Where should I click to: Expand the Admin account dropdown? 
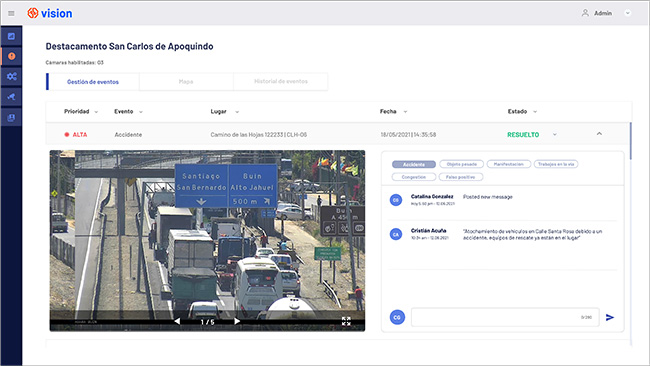[x=628, y=13]
